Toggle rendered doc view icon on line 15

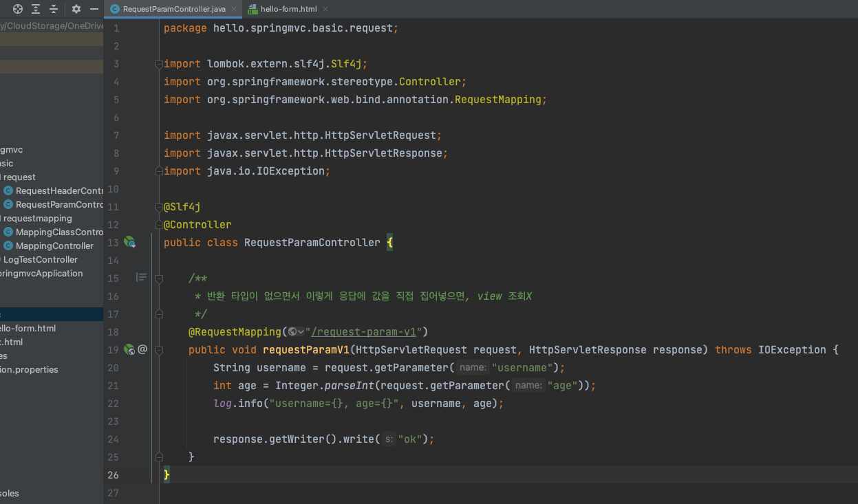click(141, 278)
